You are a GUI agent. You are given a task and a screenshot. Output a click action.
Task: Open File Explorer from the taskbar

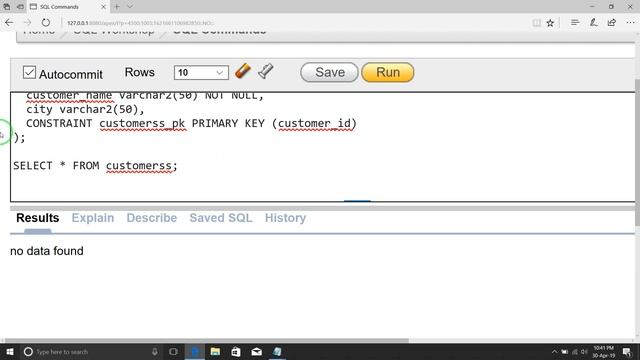click(x=216, y=351)
